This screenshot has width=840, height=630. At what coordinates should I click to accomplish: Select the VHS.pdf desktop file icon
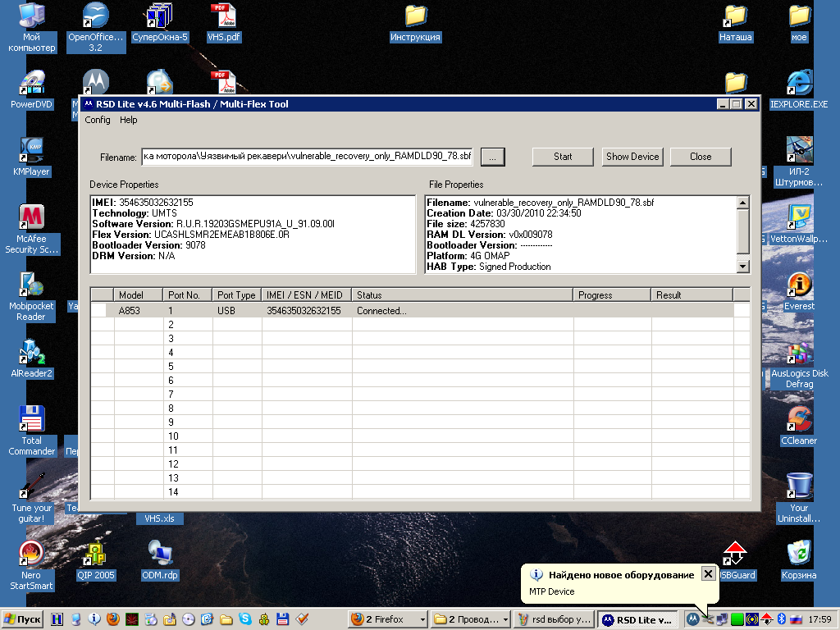coord(223,22)
